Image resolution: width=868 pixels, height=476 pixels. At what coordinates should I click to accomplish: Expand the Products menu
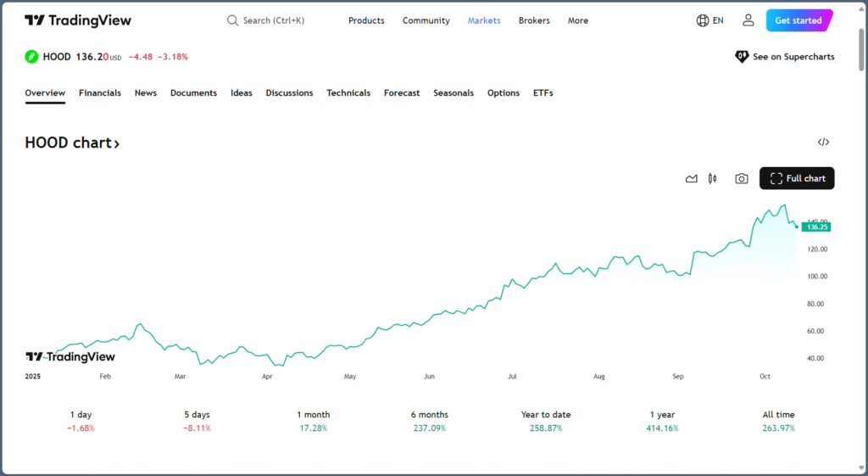tap(366, 20)
